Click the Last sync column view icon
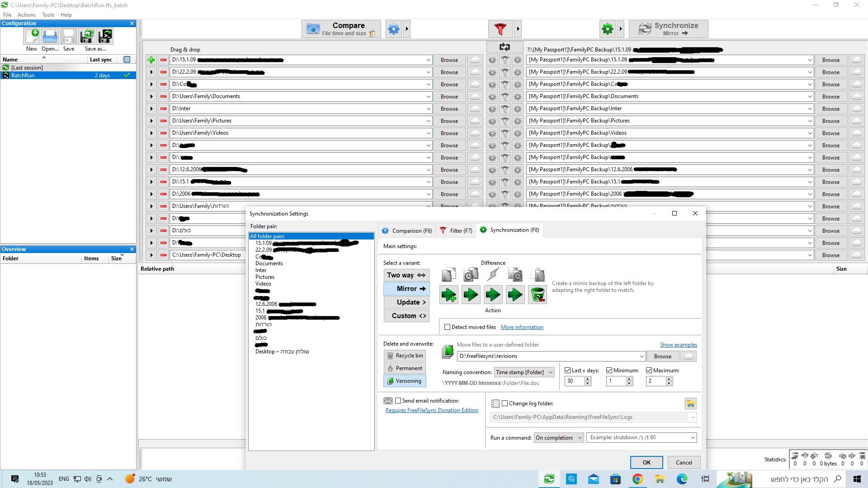 coord(127,59)
